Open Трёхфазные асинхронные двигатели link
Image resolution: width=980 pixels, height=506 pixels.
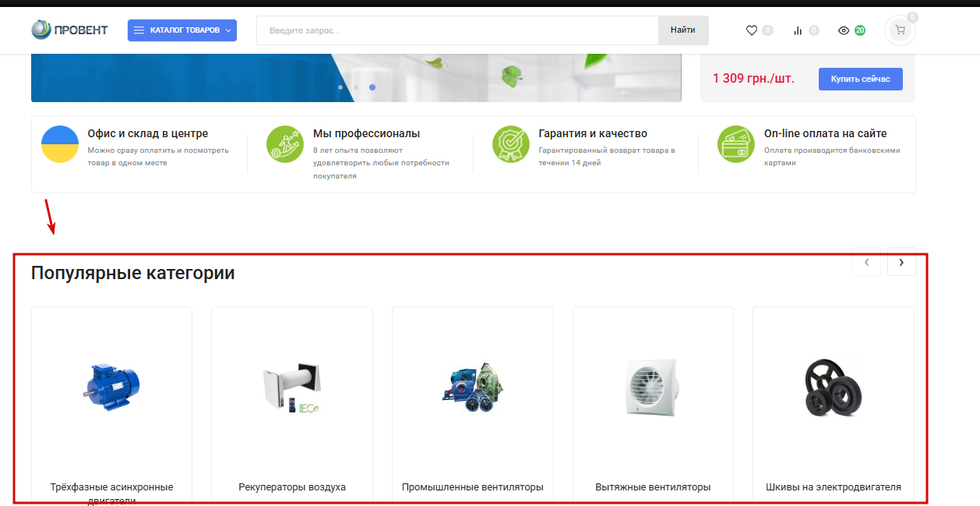point(111,493)
